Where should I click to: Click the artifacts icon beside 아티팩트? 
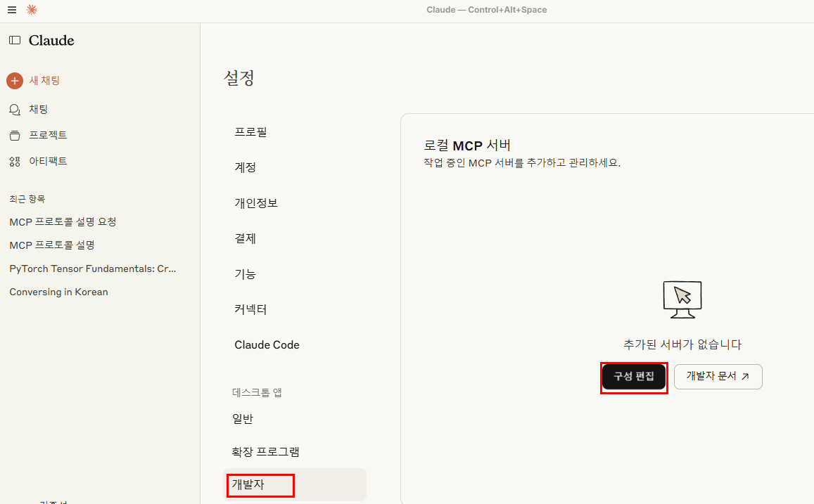coord(15,161)
